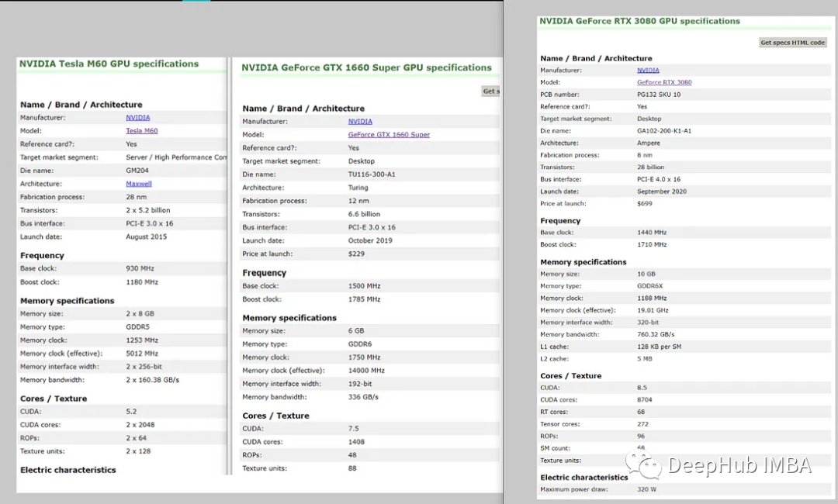Open the Tesla M60 model link
This screenshot has height=504, width=838.
pyautogui.click(x=142, y=131)
